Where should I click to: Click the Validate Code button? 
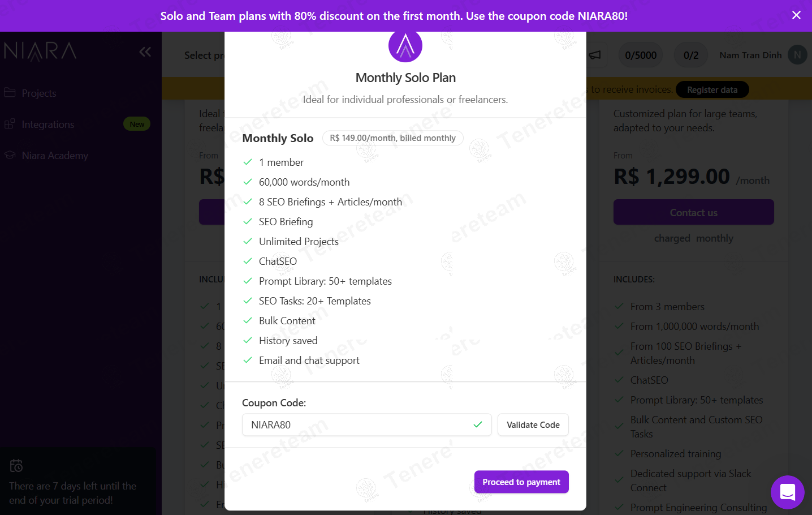click(x=533, y=425)
